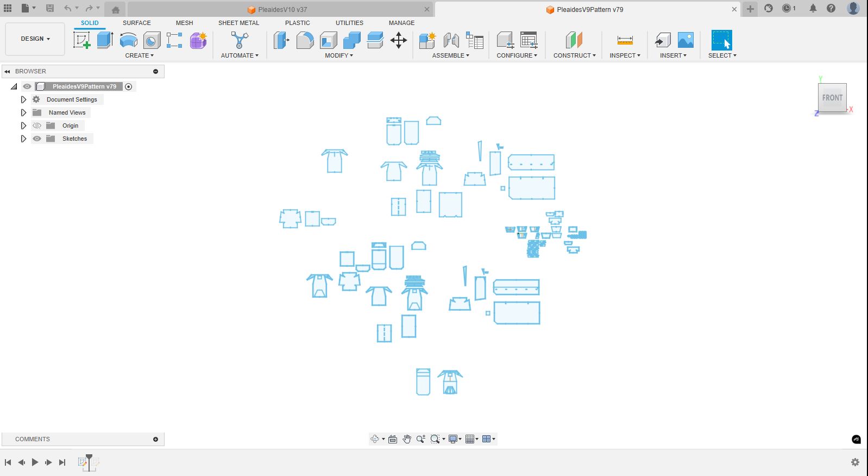Click the Measure tool icon
This screenshot has width=868, height=476.
(625, 40)
